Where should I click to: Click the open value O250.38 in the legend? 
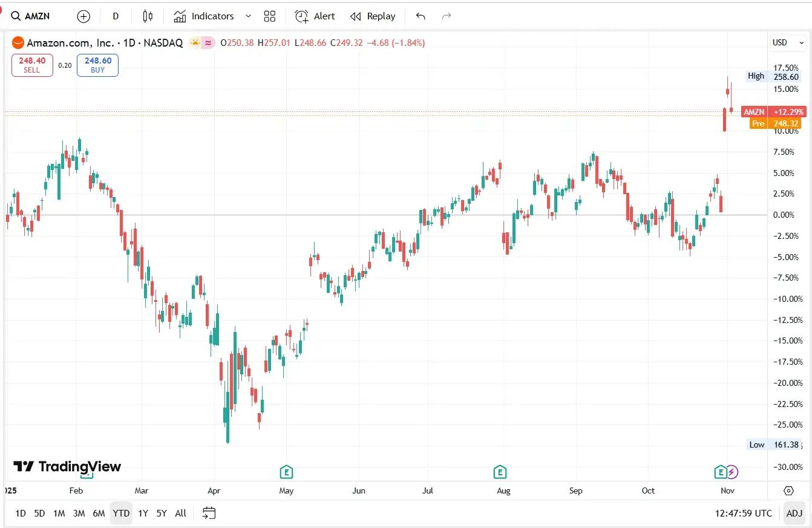[x=237, y=43]
